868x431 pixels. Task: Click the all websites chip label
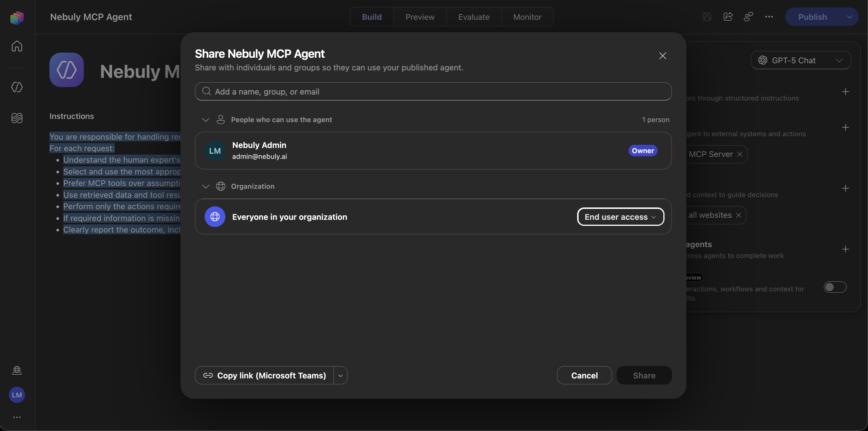[710, 215]
